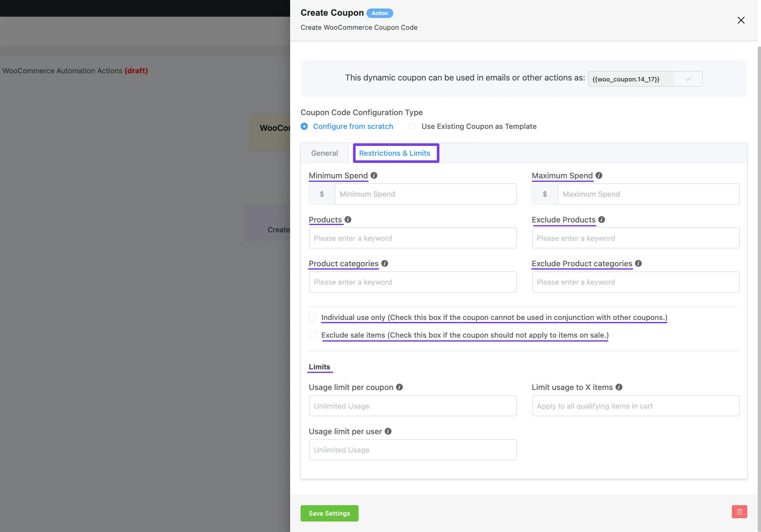Select Use Existing Coupon as Template
Screen dimensions: 761x532
[412, 126]
